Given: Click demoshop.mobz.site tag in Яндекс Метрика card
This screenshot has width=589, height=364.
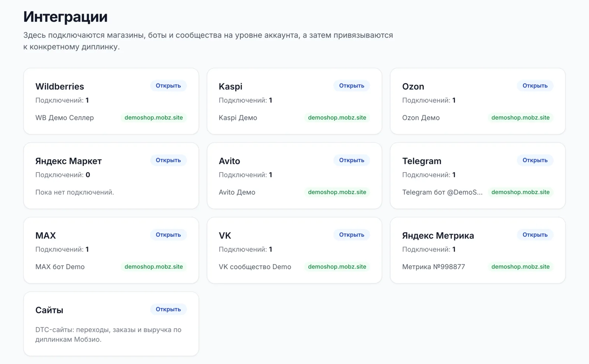Looking at the screenshot, I should [520, 267].
